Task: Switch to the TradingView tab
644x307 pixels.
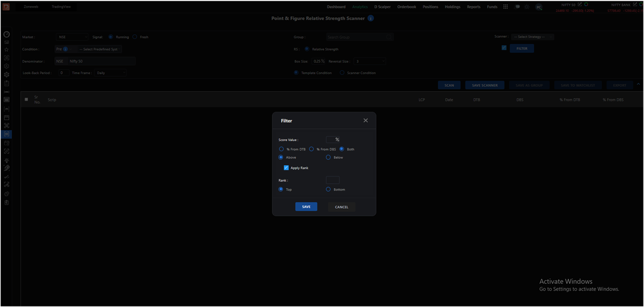Action: click(x=61, y=7)
